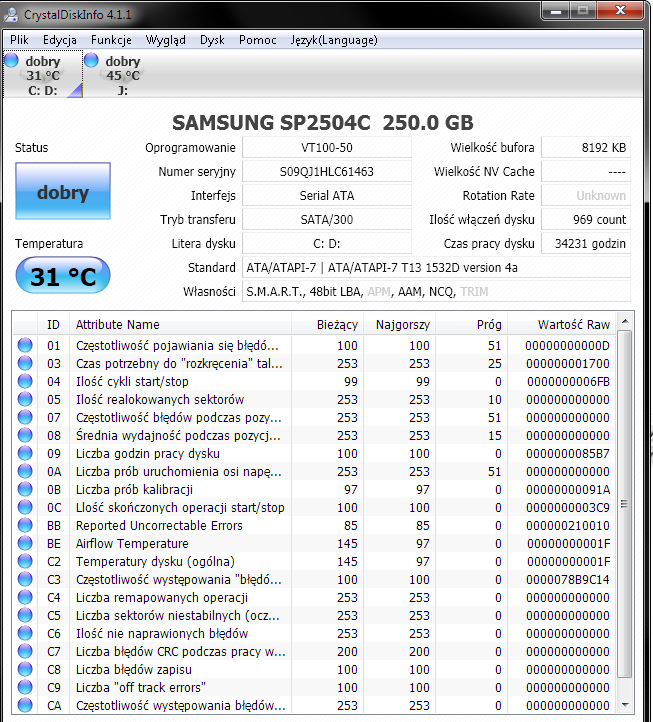The image size is (653, 722).
Task: Click the 31 °C temperature button
Action: [x=63, y=275]
